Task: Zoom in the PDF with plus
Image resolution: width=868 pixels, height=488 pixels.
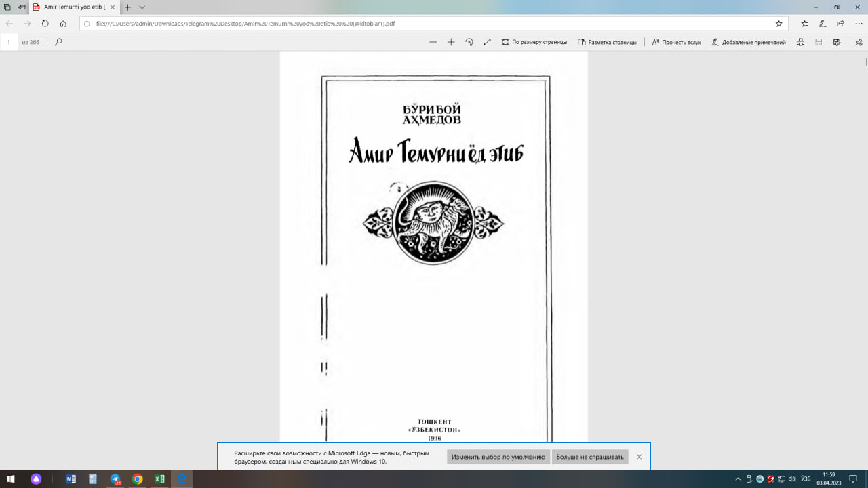Action: (x=451, y=42)
